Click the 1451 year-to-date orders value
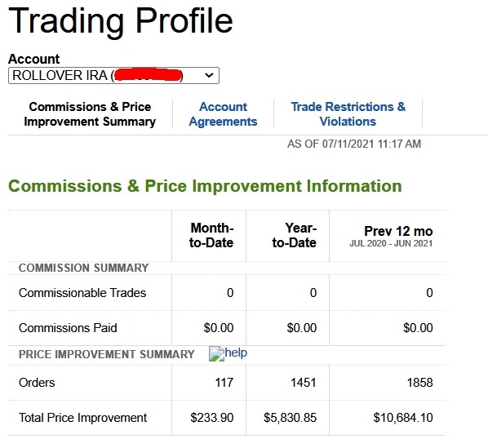 (x=304, y=383)
